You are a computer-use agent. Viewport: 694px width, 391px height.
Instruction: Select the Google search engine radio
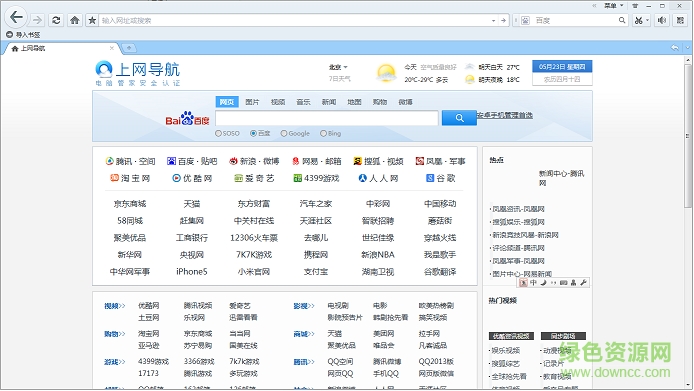coord(284,133)
